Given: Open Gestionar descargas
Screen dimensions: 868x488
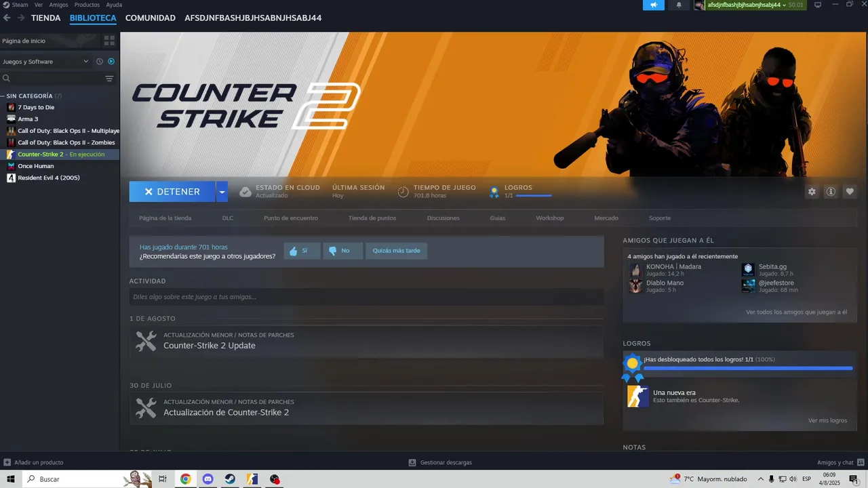Looking at the screenshot, I should pos(440,462).
